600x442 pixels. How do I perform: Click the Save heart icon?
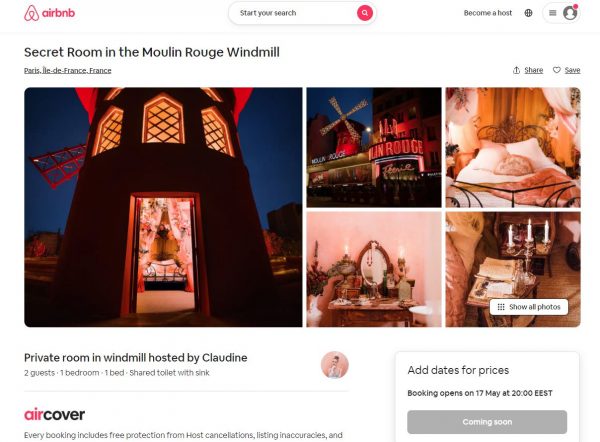tap(557, 70)
